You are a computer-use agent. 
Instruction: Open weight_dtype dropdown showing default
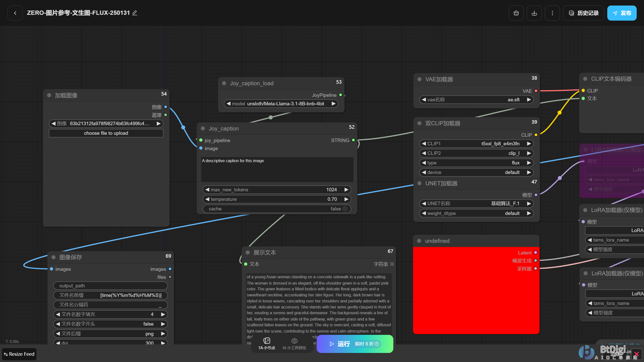pyautogui.click(x=476, y=213)
